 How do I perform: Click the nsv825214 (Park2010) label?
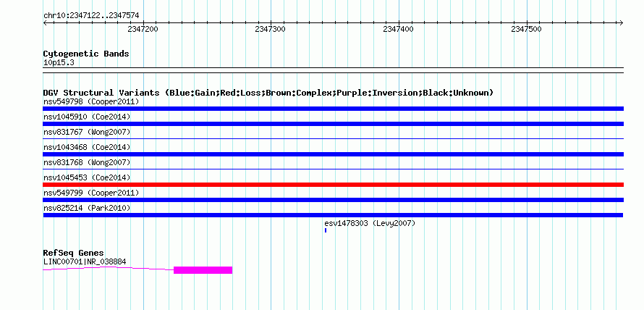[x=87, y=208]
